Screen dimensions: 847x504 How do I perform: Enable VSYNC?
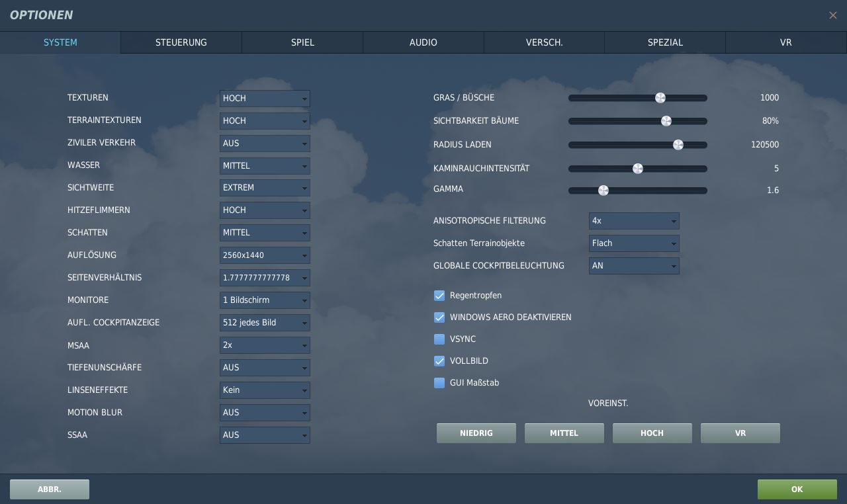(x=439, y=339)
